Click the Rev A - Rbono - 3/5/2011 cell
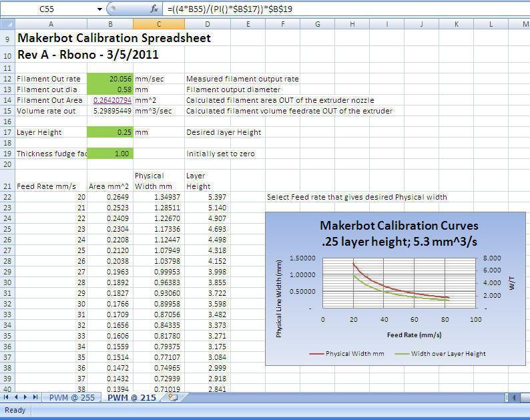This screenshot has width=530, height=420. point(88,55)
